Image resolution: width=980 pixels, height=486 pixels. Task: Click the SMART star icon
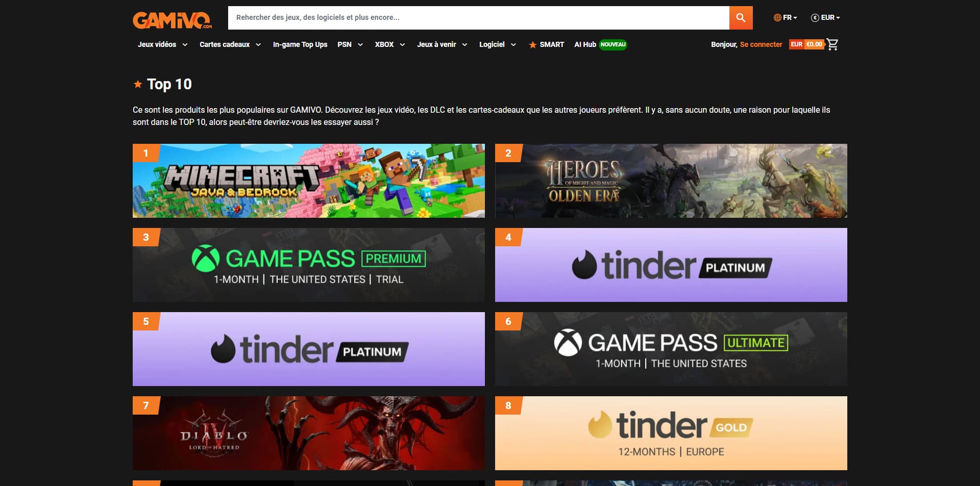click(x=532, y=45)
